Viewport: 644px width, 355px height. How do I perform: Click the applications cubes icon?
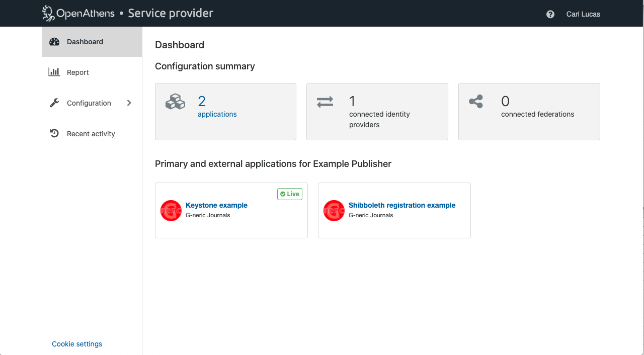pos(175,102)
